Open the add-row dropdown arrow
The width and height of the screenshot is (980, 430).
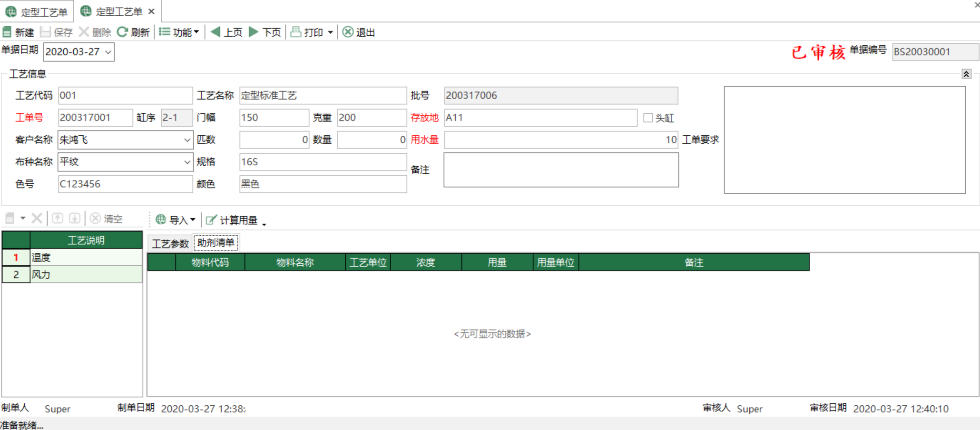[22, 219]
